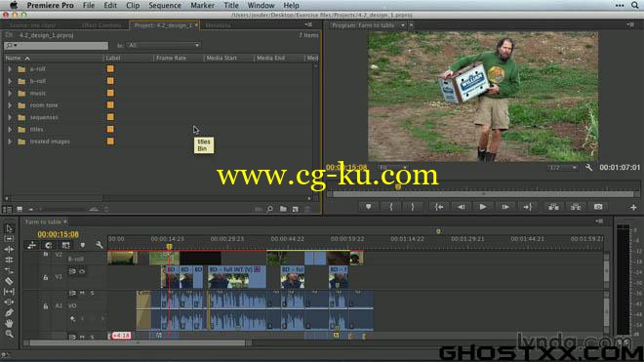Step forward one frame
The width and height of the screenshot is (644, 362).
pos(505,207)
